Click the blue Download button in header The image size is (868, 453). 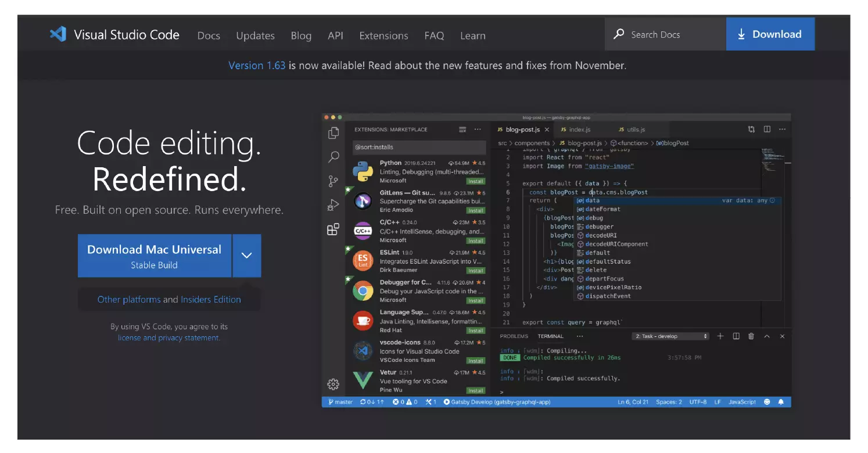tap(770, 34)
